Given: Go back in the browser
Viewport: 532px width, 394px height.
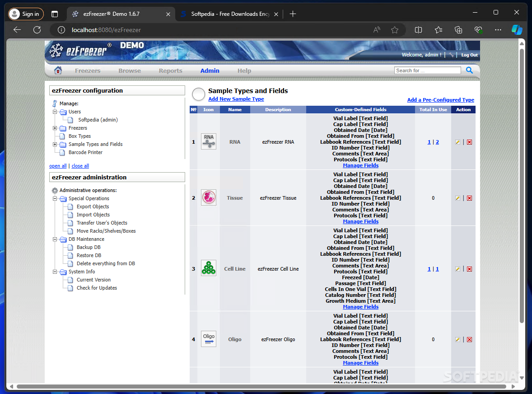Looking at the screenshot, I should (17, 30).
